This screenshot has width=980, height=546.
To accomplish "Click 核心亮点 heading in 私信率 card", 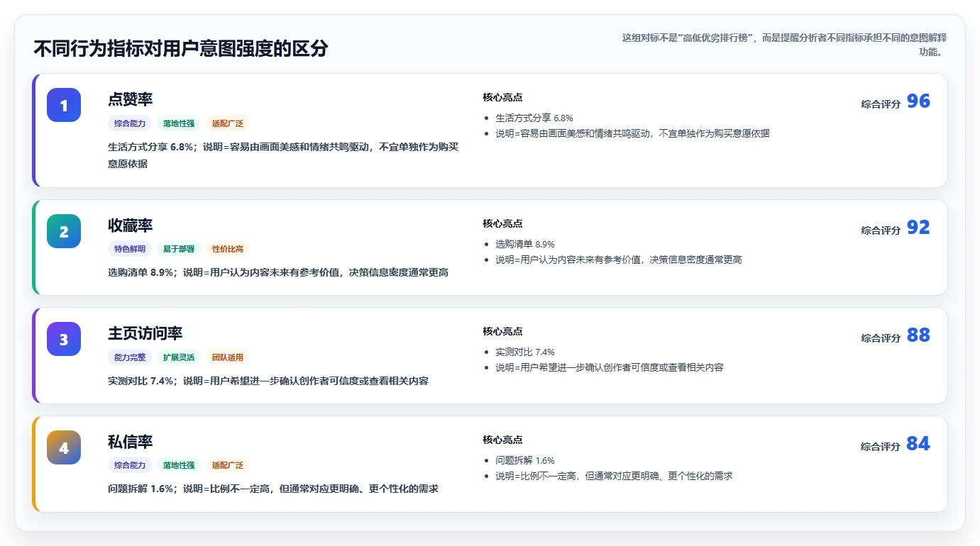I will (502, 440).
